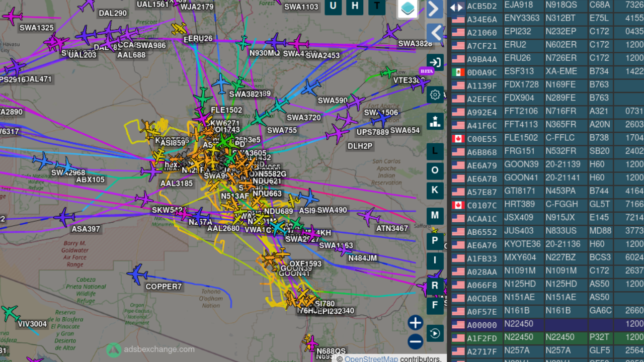Select the UPS7889 plane icon on map

pyautogui.click(x=347, y=120)
